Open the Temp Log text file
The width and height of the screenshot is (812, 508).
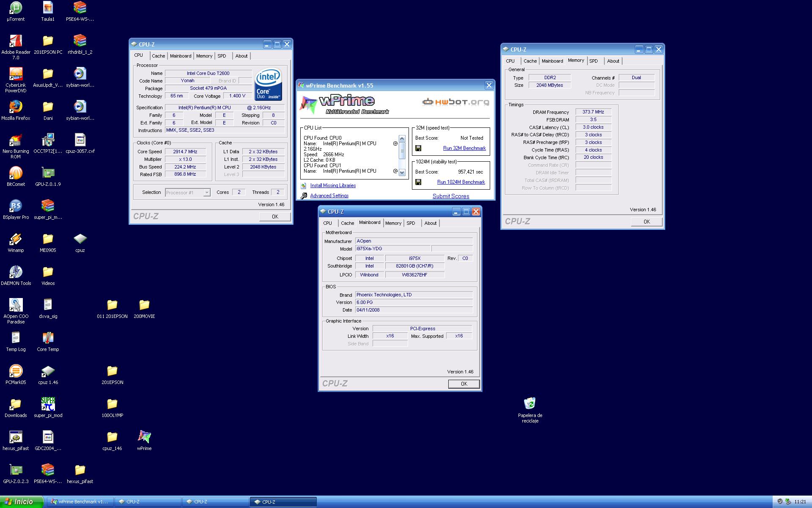[x=16, y=342]
